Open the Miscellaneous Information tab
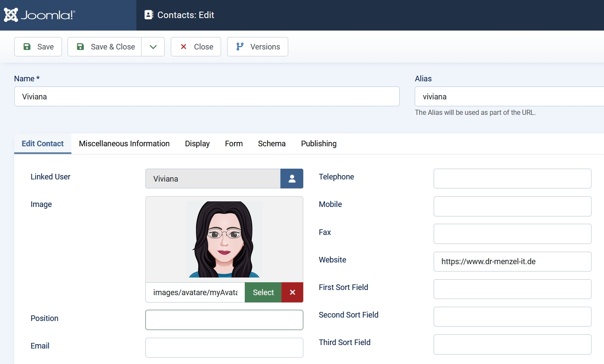The image size is (604, 364). coord(124,143)
